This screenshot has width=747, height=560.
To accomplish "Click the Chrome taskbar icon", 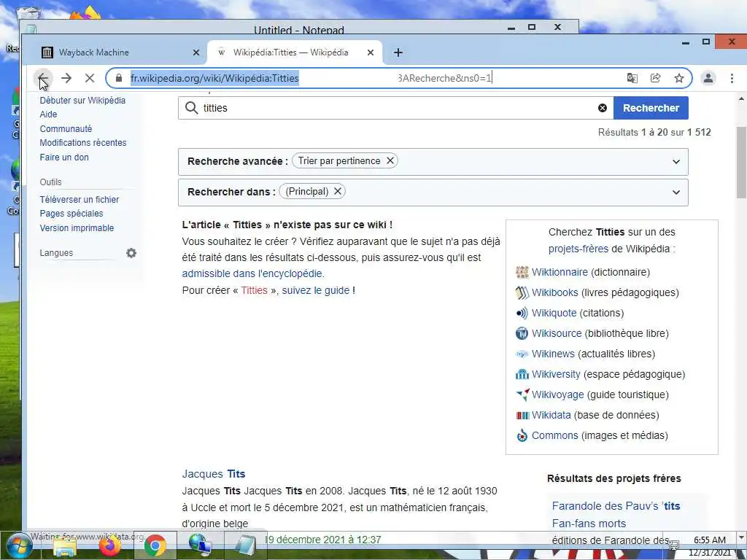I will (155, 545).
